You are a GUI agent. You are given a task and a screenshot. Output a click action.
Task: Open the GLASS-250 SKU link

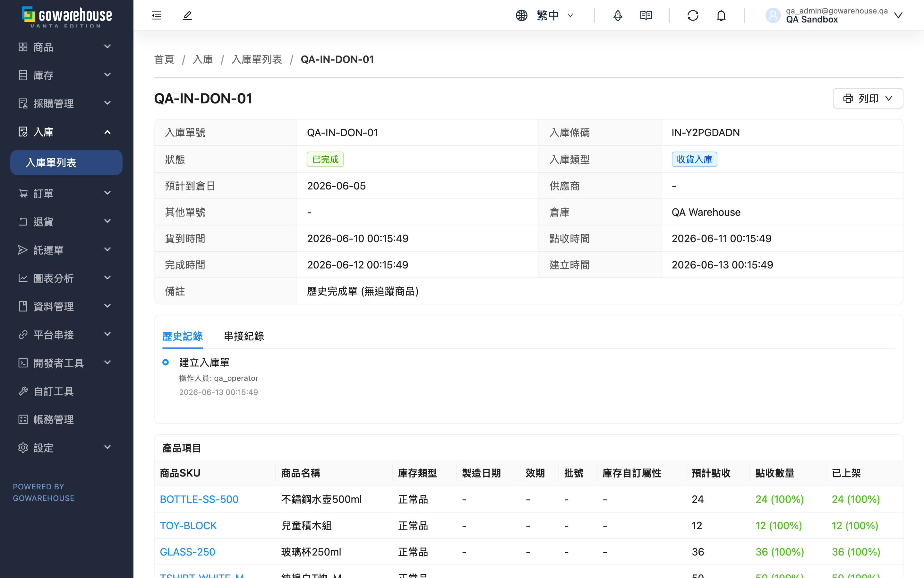click(187, 552)
